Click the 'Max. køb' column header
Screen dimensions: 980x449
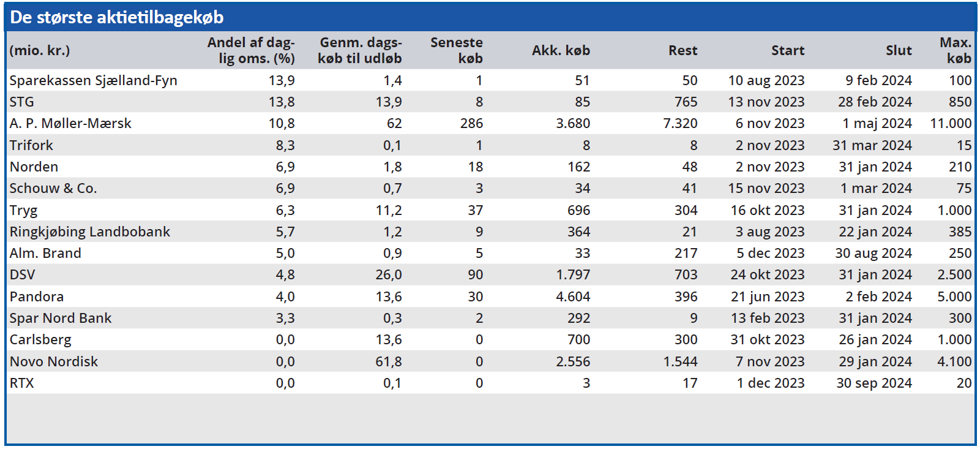tap(956, 50)
